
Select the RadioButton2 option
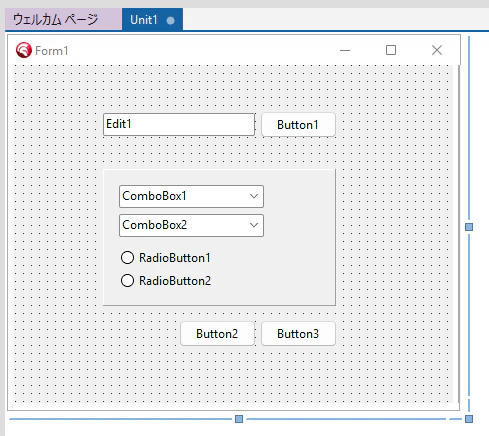[166, 281]
